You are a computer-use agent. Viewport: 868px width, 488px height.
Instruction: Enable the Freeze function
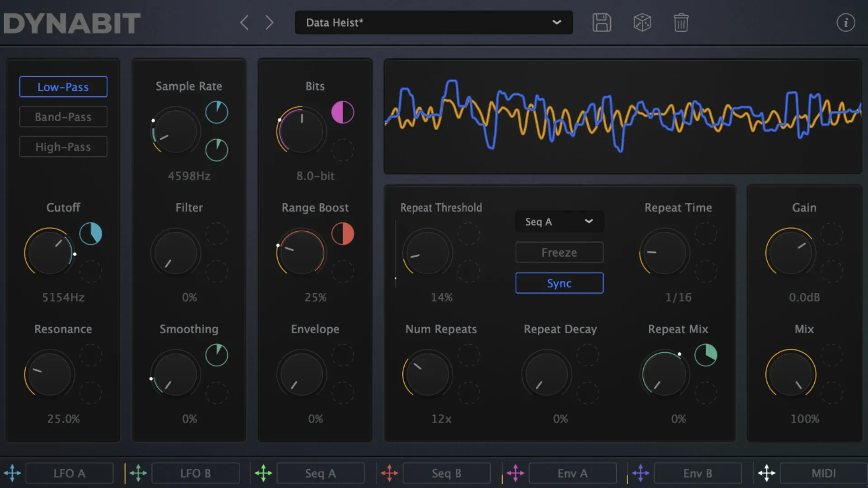click(559, 252)
